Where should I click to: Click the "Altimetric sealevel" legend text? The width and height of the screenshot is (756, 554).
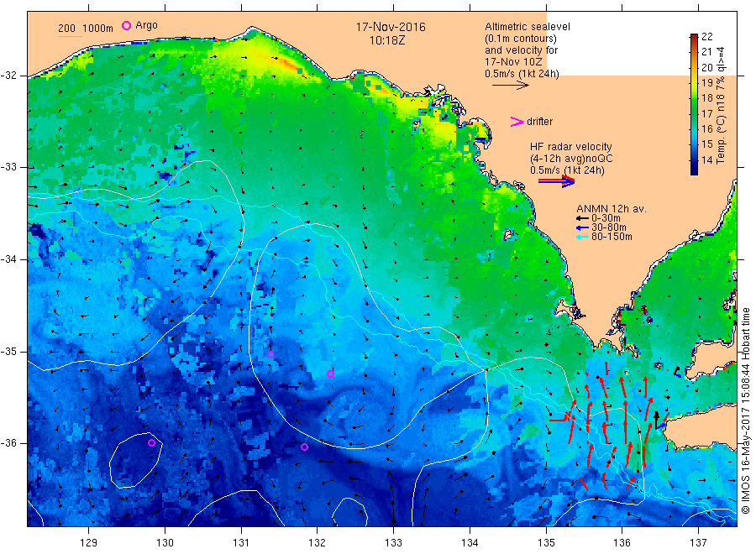[527, 27]
